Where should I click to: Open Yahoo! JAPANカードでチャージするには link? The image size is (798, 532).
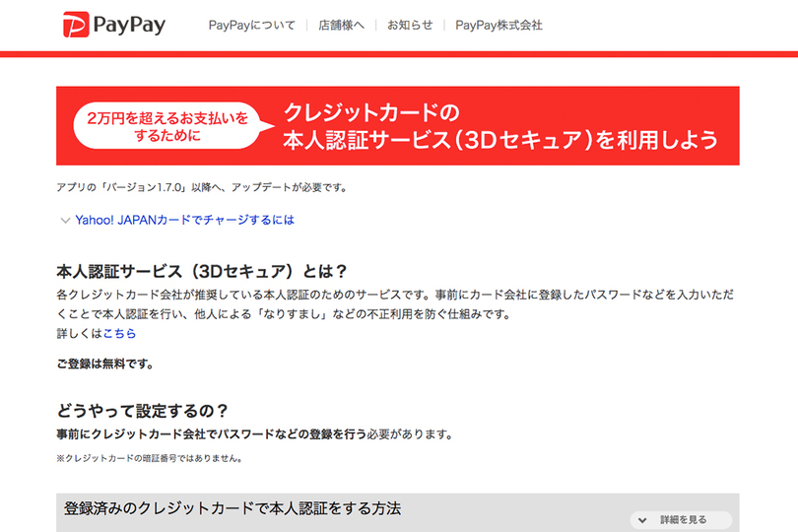tap(185, 220)
